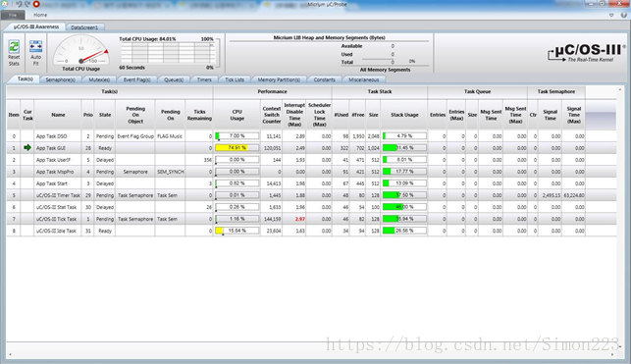Click the 17.77 % stack usage bar
Viewport: 631px width, 364px height.
tap(404, 172)
